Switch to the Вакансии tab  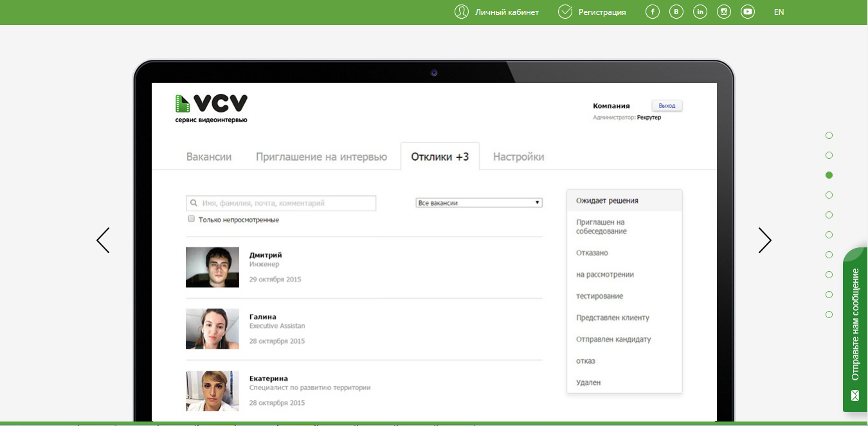tap(208, 156)
